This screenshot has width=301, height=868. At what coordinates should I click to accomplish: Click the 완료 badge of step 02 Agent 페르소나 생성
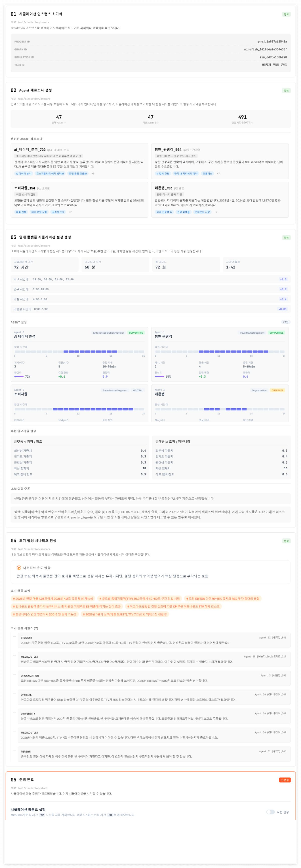[x=286, y=90]
